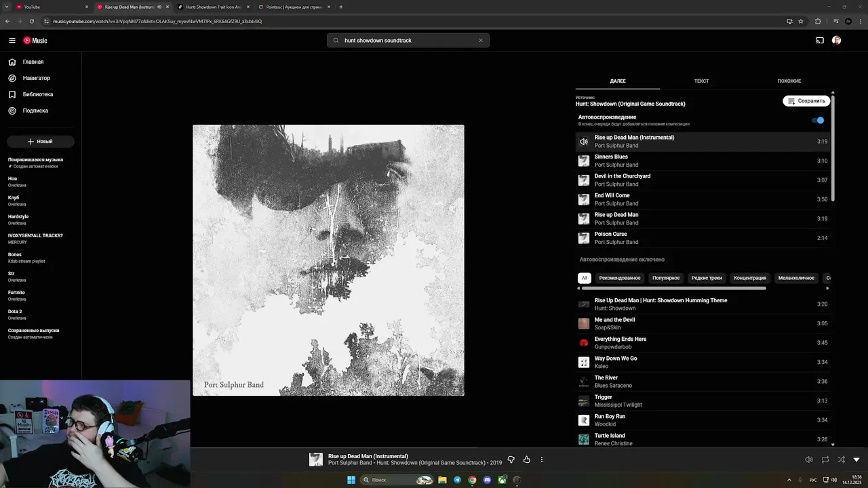868x488 pixels.
Task: Select the Рекомендованное filter chip
Action: (x=620, y=278)
